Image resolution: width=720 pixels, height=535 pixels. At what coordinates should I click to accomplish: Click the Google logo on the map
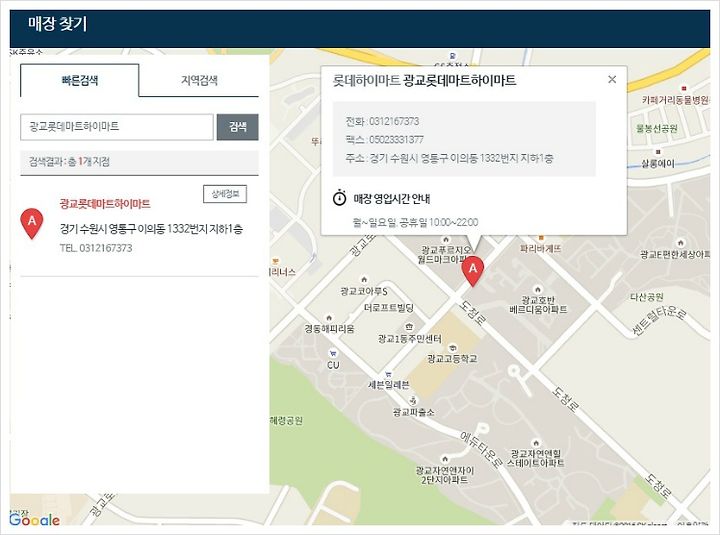point(34,519)
